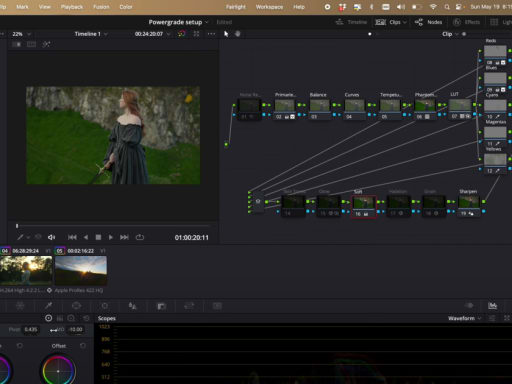Screen dimensions: 512x384
Task: Open the Fusion menu
Action: [x=101, y=7]
